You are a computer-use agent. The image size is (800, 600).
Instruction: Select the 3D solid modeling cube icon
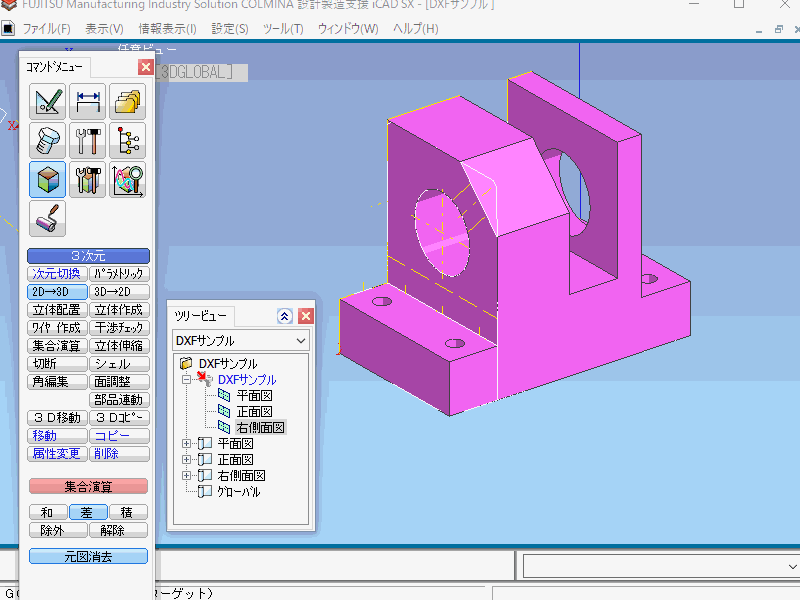point(47,180)
